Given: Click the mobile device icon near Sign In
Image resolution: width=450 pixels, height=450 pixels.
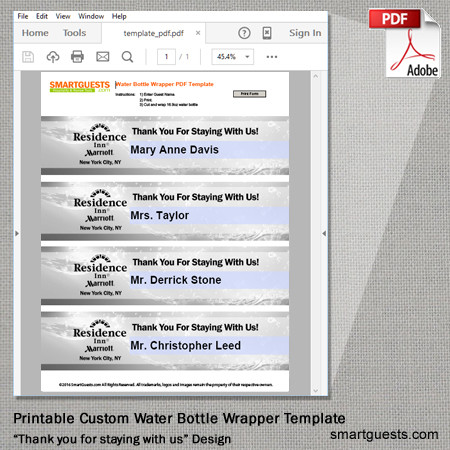Looking at the screenshot, I should click(267, 33).
